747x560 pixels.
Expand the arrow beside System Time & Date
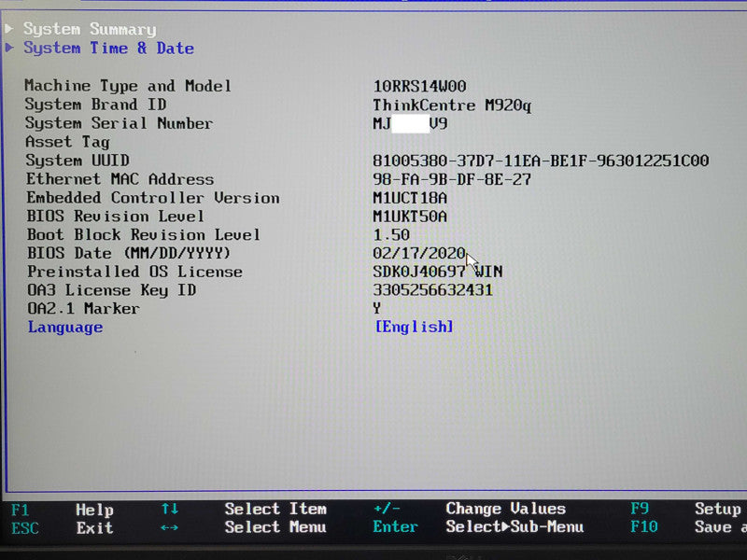tap(9, 48)
